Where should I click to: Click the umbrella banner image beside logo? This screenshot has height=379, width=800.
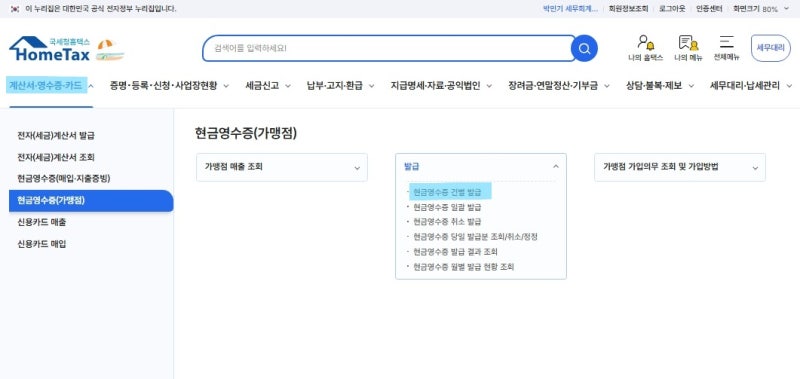tap(110, 50)
